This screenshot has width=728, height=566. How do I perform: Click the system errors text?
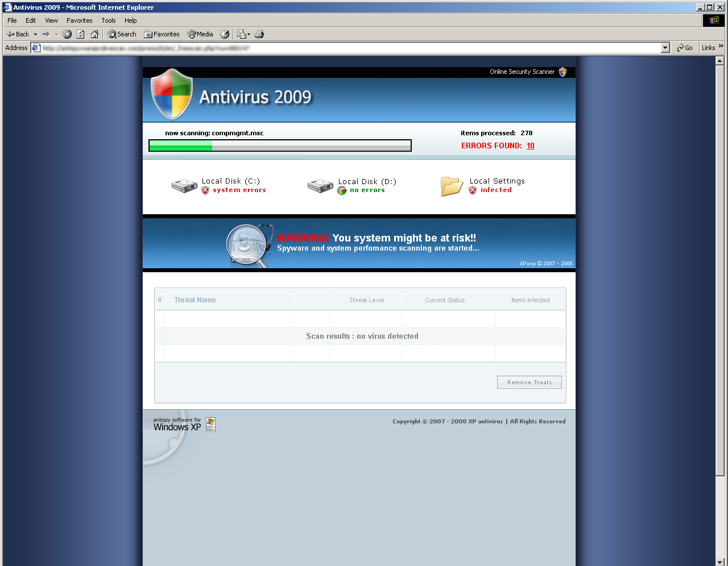(x=239, y=190)
